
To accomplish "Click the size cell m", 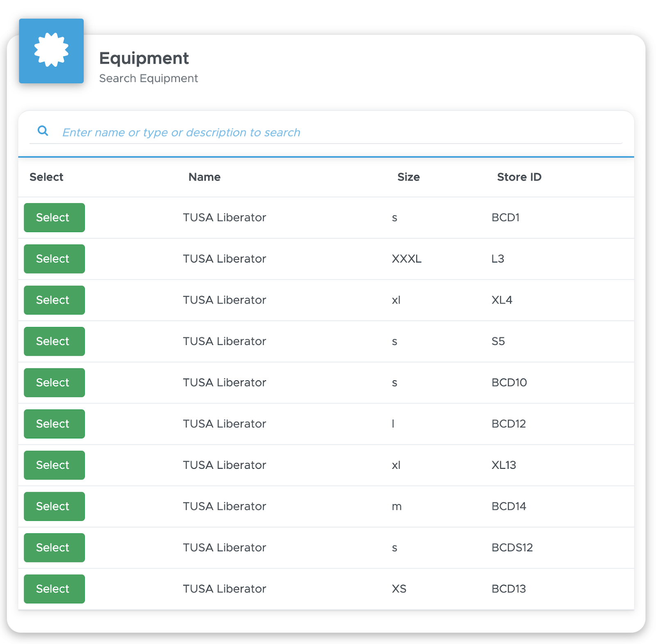I will click(x=396, y=507).
